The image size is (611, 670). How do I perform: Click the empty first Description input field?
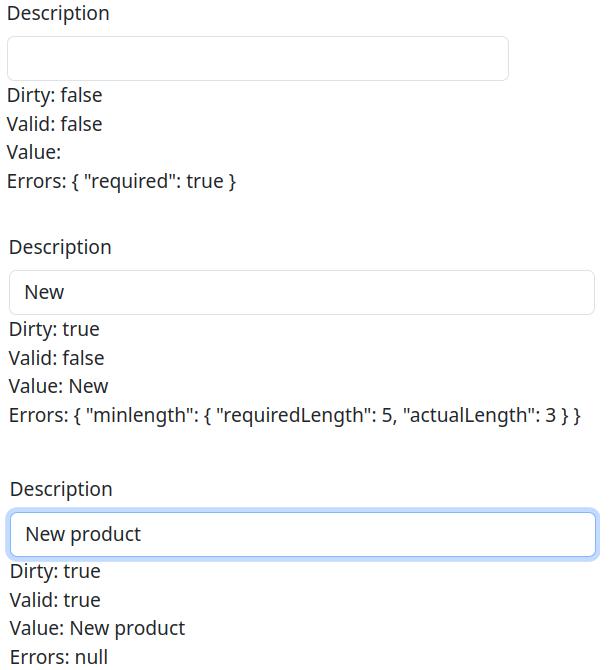click(x=257, y=58)
